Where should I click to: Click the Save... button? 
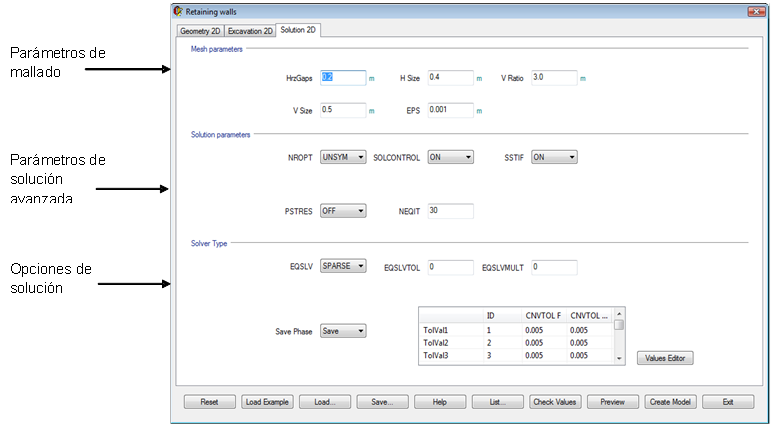tap(382, 402)
